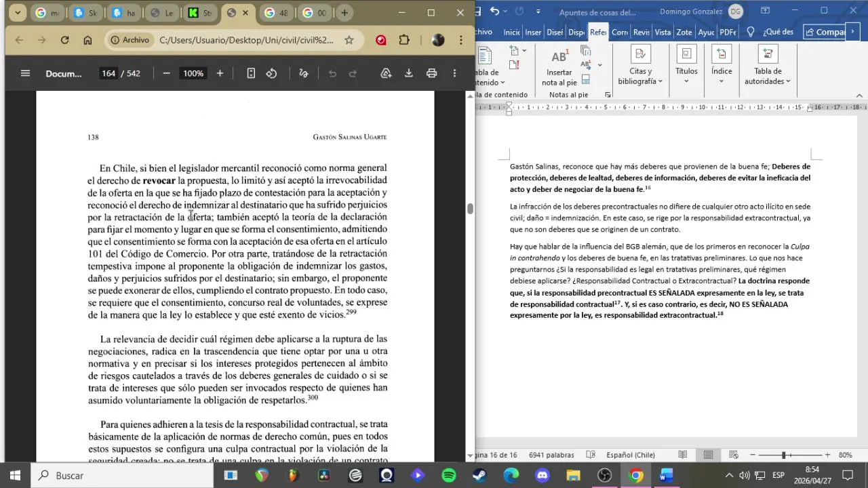Viewport: 868px width, 488px height.
Task: Open Next footnote dropdown arrow
Action: [x=599, y=65]
